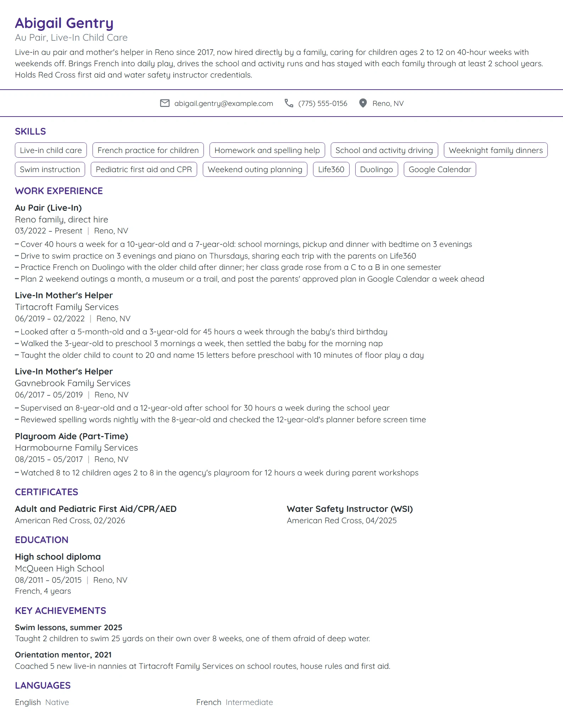
Task: Click the envelope email icon
Action: click(x=165, y=103)
